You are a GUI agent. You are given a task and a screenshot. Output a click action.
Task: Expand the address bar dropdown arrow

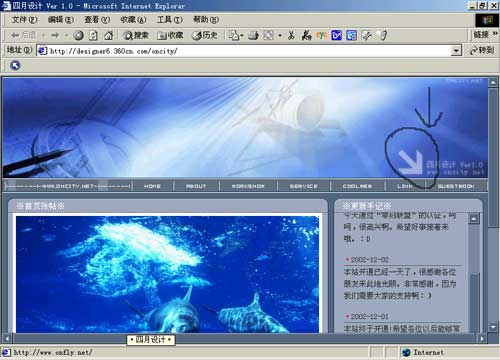tap(456, 51)
